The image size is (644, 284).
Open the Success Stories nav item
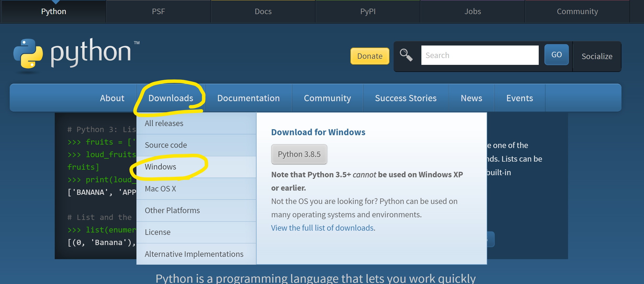(406, 98)
